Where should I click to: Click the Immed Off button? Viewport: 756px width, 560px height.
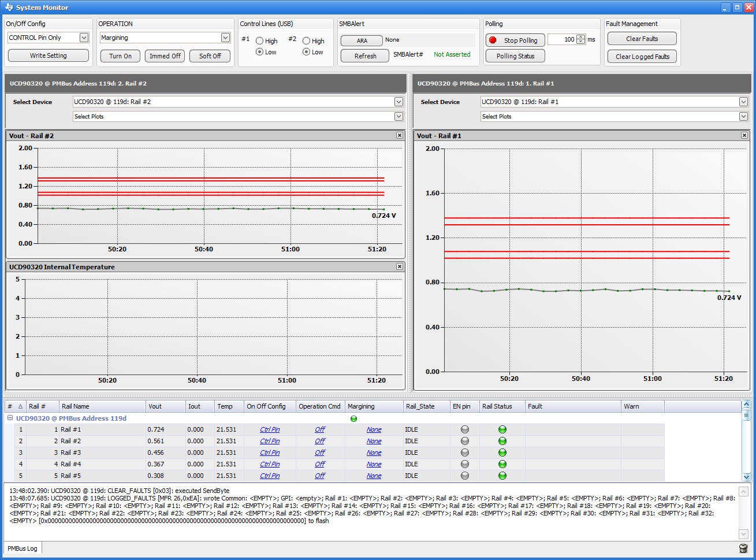click(x=165, y=56)
